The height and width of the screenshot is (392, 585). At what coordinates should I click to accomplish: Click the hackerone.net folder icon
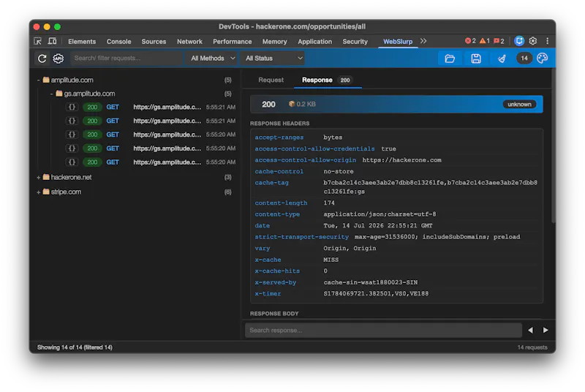click(x=46, y=177)
